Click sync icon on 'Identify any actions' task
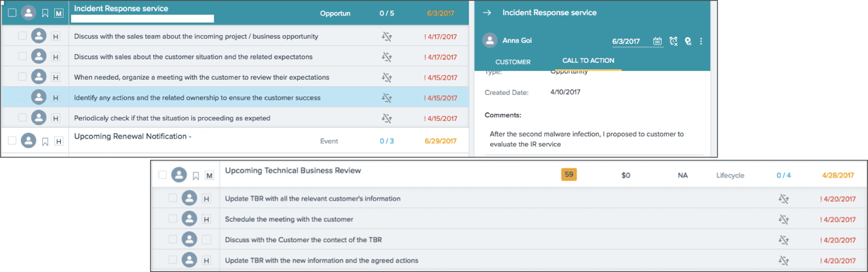Image resolution: width=868 pixels, height=272 pixels. tap(386, 98)
